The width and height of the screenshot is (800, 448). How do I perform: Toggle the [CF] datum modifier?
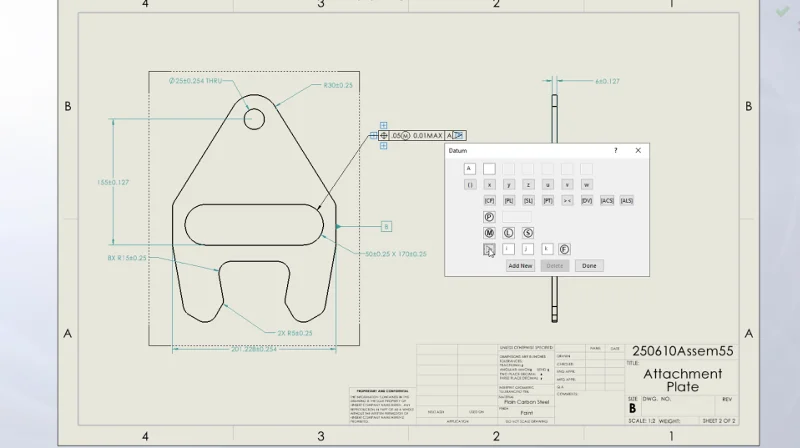pos(489,201)
